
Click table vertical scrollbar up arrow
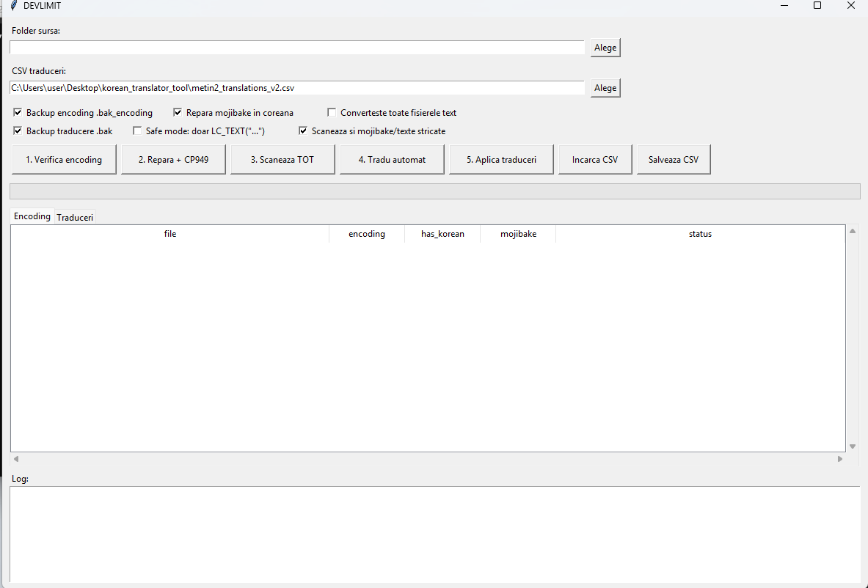point(853,231)
